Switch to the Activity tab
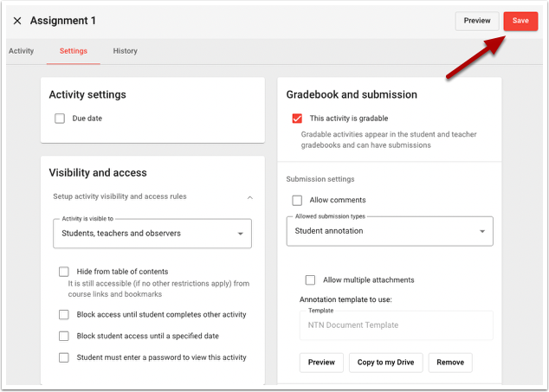 (x=22, y=51)
